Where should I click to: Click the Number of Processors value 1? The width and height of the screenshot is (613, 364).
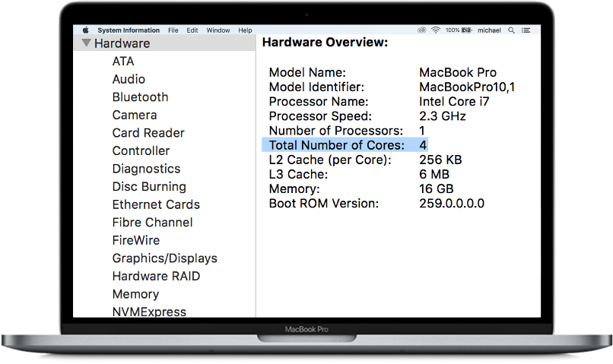[x=422, y=131]
